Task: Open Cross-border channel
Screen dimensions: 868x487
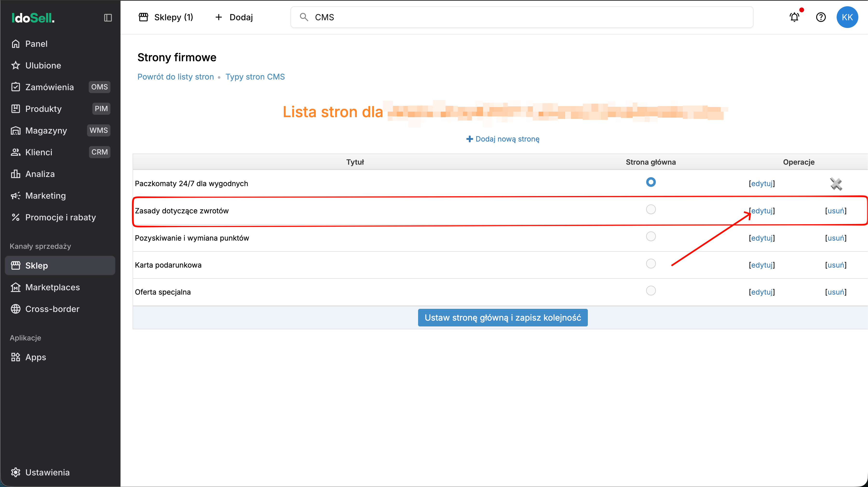Action: [x=60, y=309]
